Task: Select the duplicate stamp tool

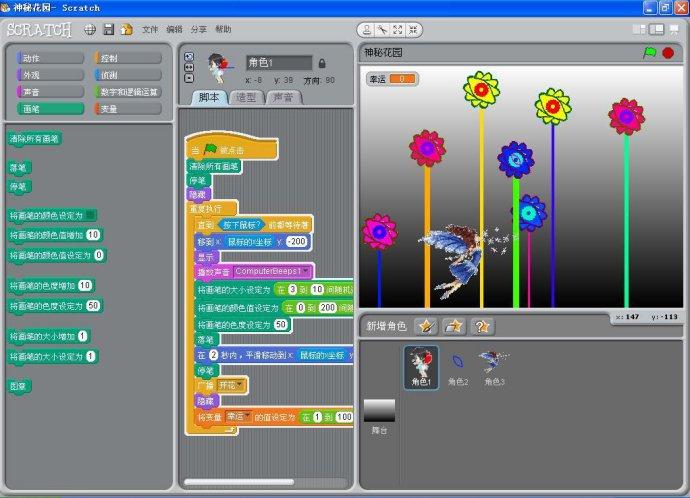Action: point(366,30)
